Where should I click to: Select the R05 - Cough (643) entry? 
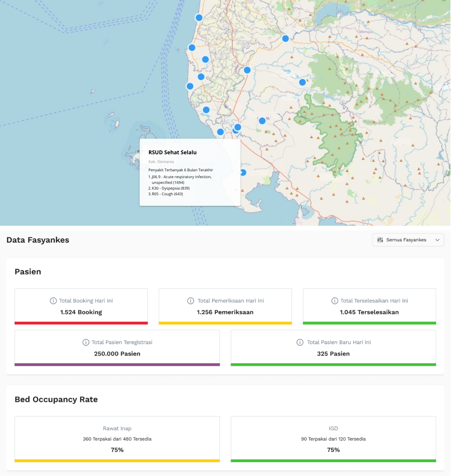pyautogui.click(x=166, y=194)
